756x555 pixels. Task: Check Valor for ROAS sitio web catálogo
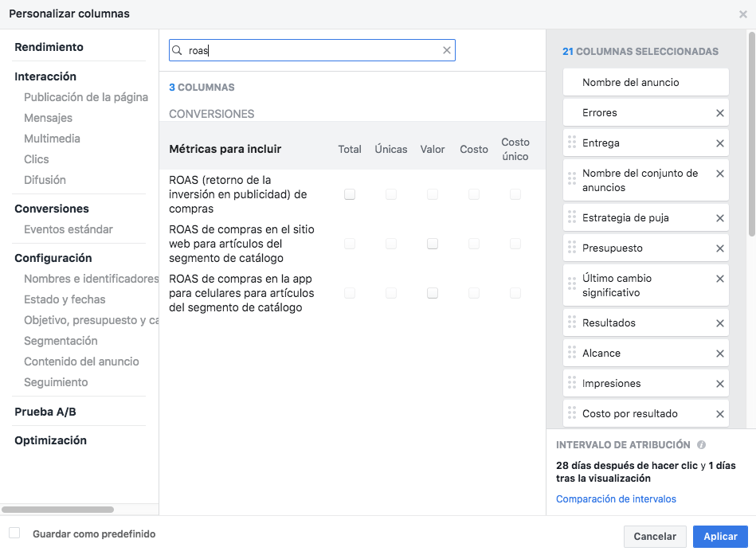(433, 244)
